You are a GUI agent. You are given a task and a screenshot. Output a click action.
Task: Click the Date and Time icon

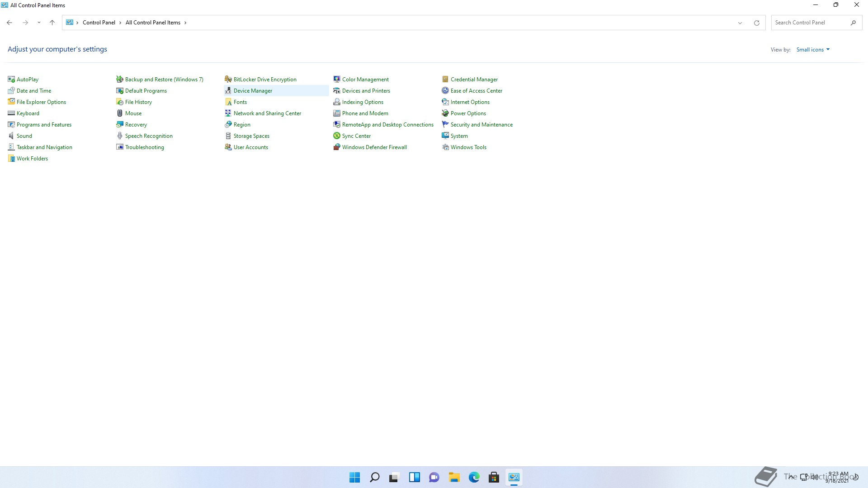11,90
